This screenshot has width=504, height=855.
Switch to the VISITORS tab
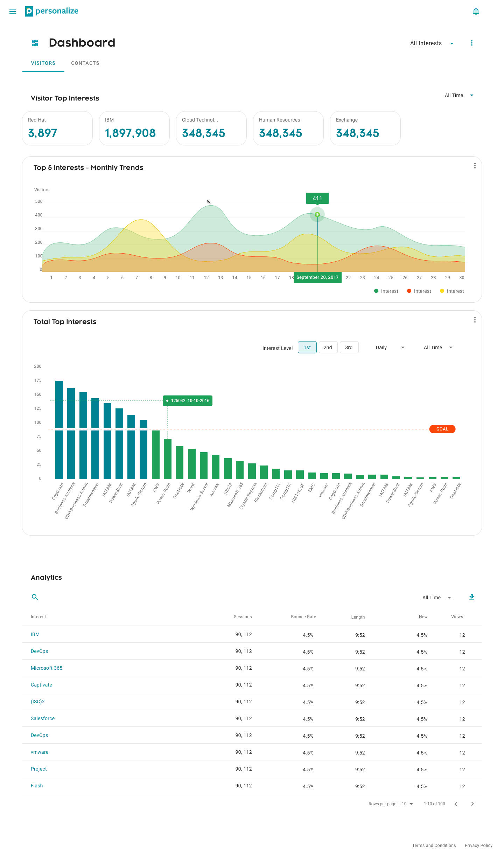(43, 63)
